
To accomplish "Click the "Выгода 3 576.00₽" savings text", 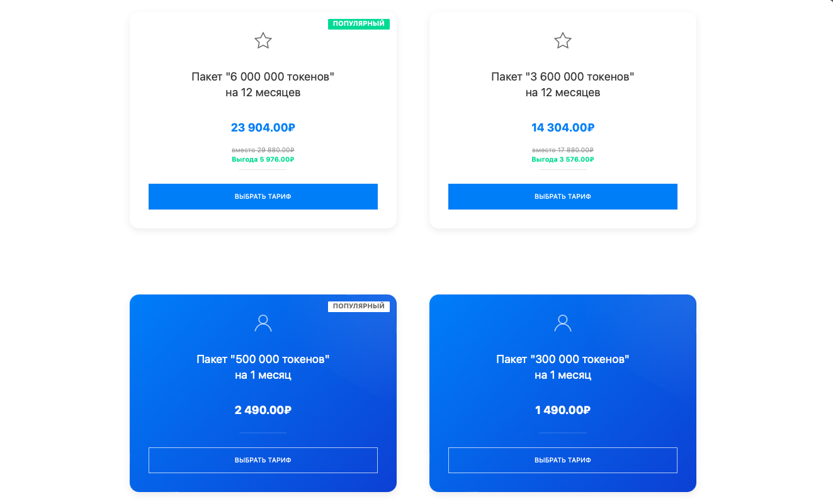I will coord(563,160).
